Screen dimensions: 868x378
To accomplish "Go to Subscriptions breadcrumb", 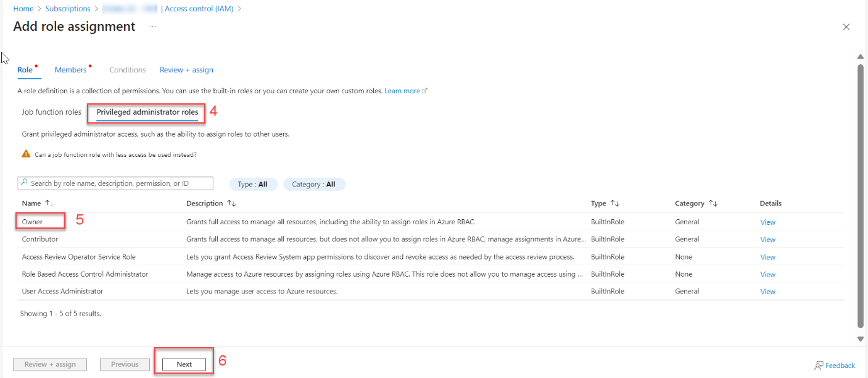I will pos(68,9).
